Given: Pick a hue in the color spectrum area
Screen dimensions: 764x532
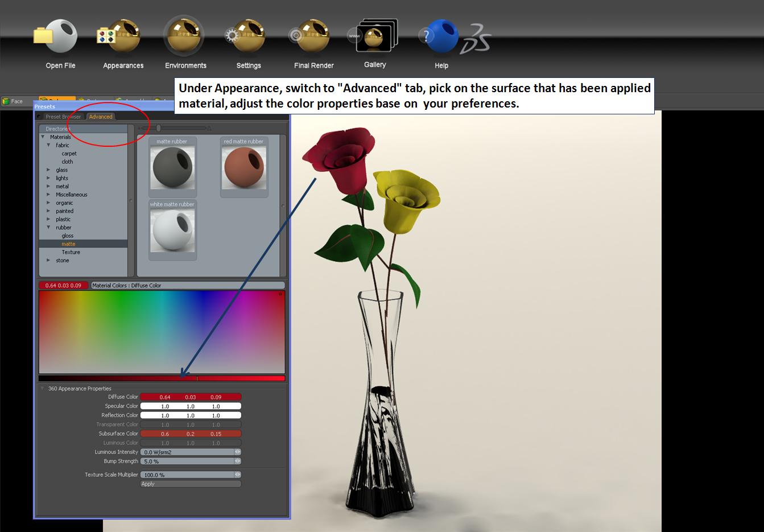Looking at the screenshot, I should click(162, 332).
